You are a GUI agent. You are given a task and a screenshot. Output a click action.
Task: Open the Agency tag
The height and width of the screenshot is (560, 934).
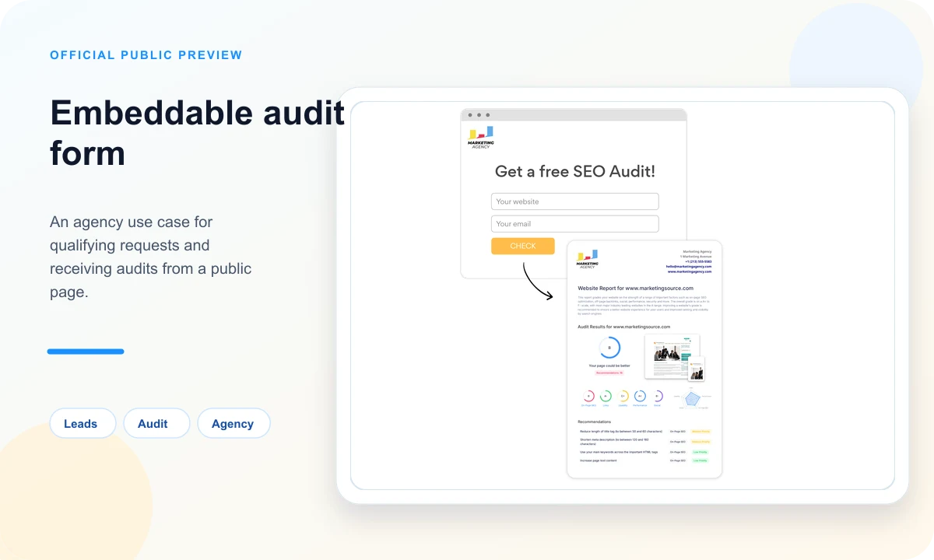pos(233,423)
